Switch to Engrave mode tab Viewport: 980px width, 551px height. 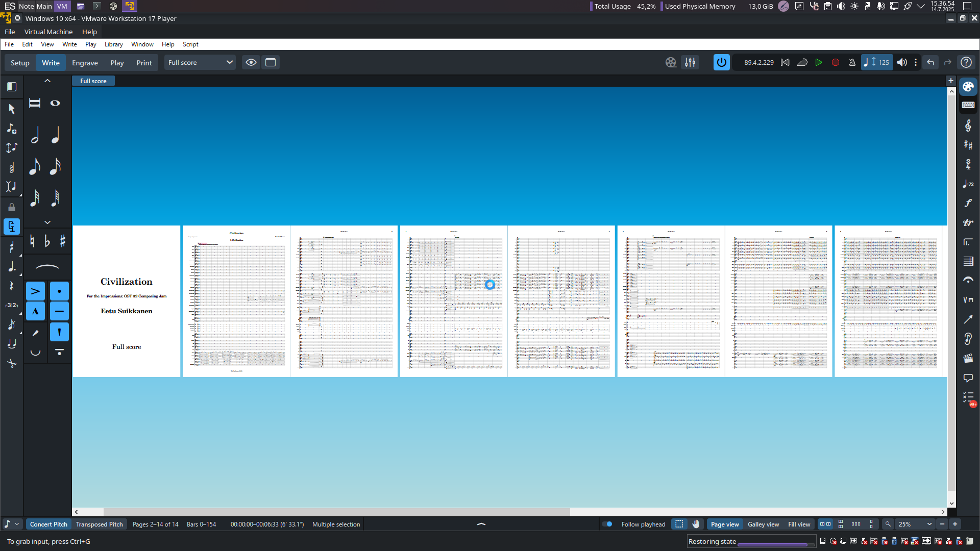[x=85, y=63]
